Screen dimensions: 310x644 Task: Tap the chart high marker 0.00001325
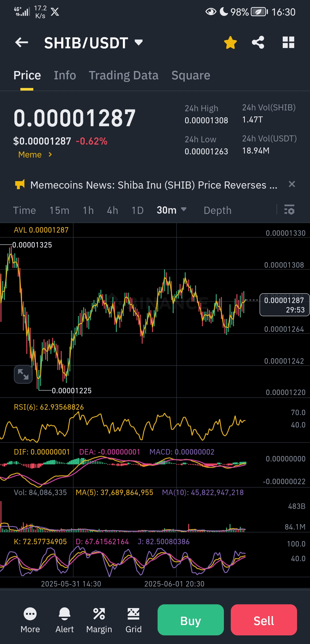click(x=32, y=245)
